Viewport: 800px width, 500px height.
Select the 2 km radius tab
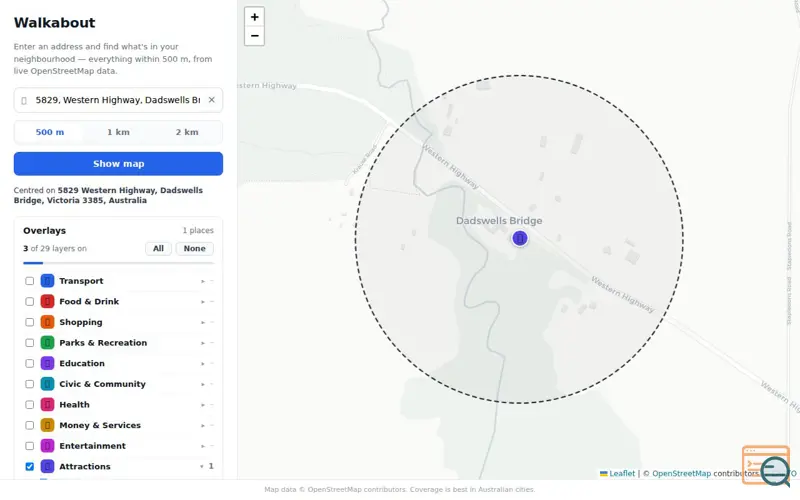187,132
